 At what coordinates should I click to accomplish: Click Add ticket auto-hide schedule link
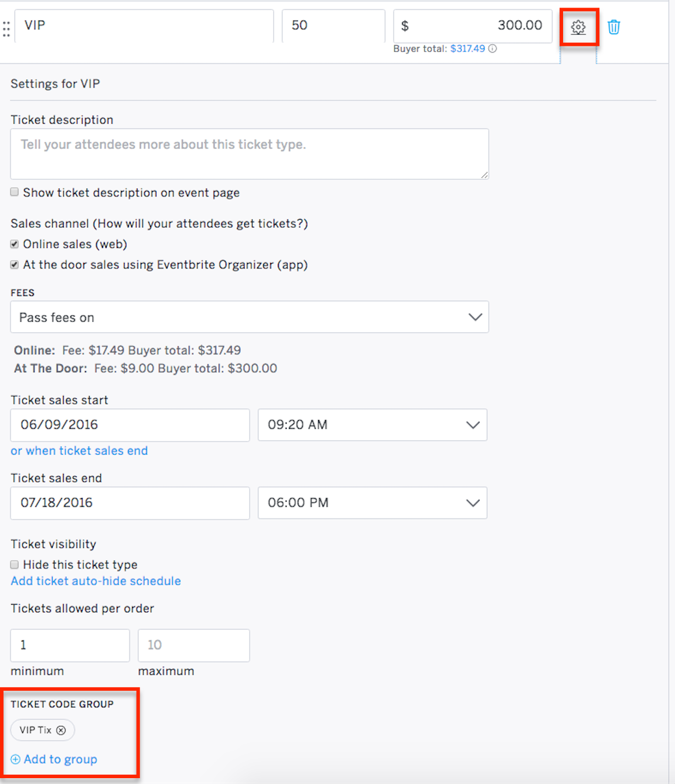[96, 581]
